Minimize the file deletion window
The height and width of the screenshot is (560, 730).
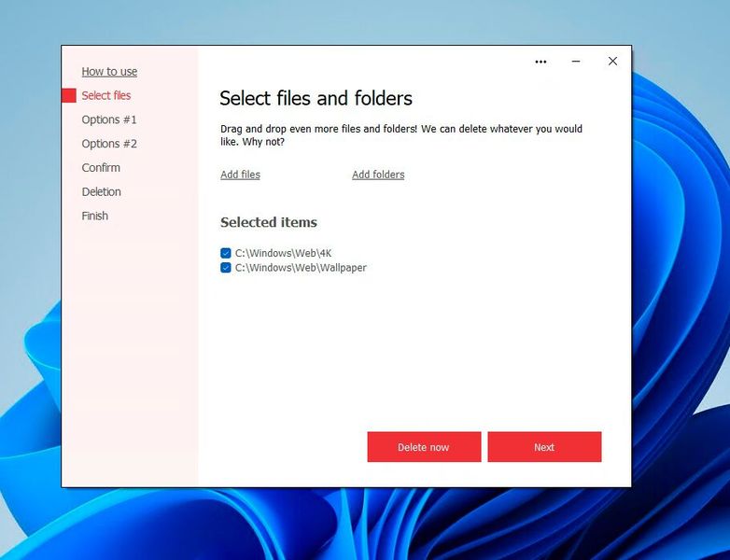[576, 62]
